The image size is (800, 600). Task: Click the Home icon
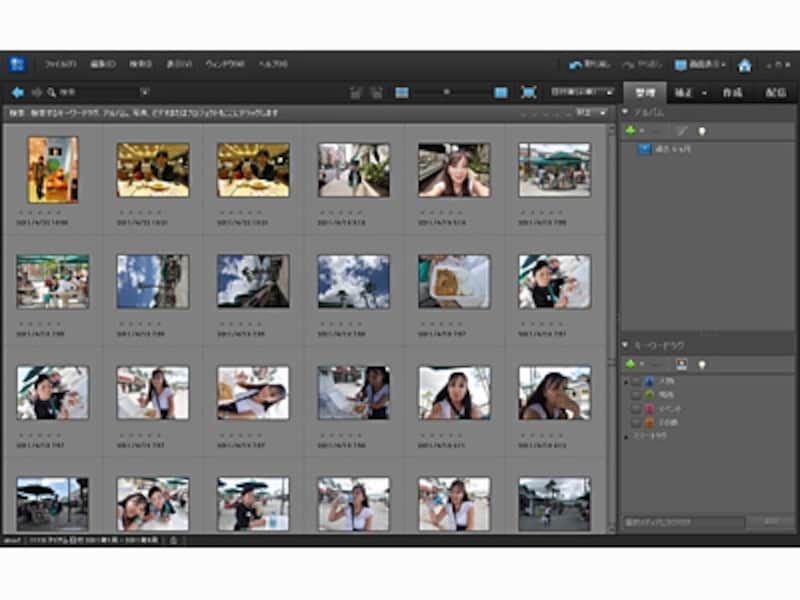click(x=745, y=65)
